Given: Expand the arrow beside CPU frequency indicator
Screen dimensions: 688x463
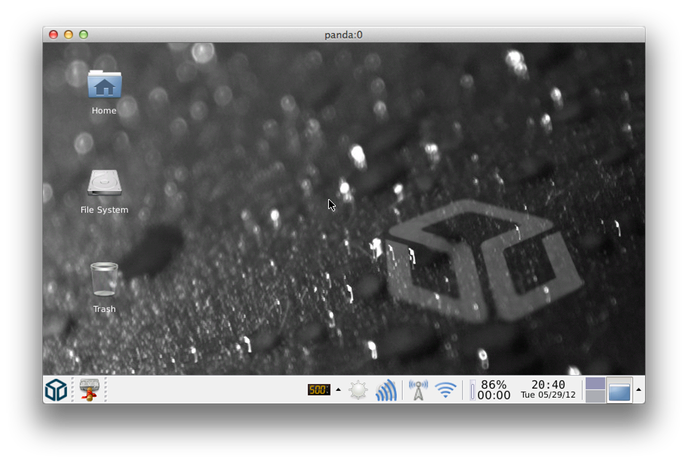Looking at the screenshot, I should 338,390.
